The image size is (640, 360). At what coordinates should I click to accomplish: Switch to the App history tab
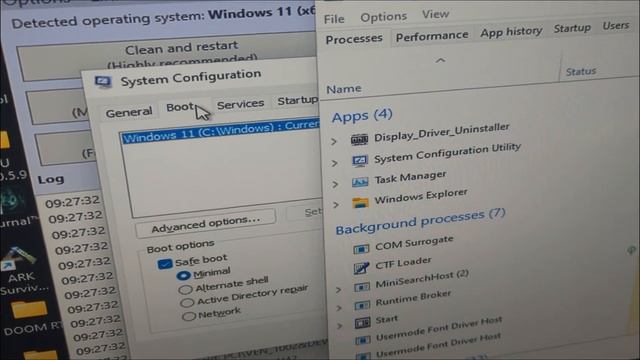tap(511, 32)
